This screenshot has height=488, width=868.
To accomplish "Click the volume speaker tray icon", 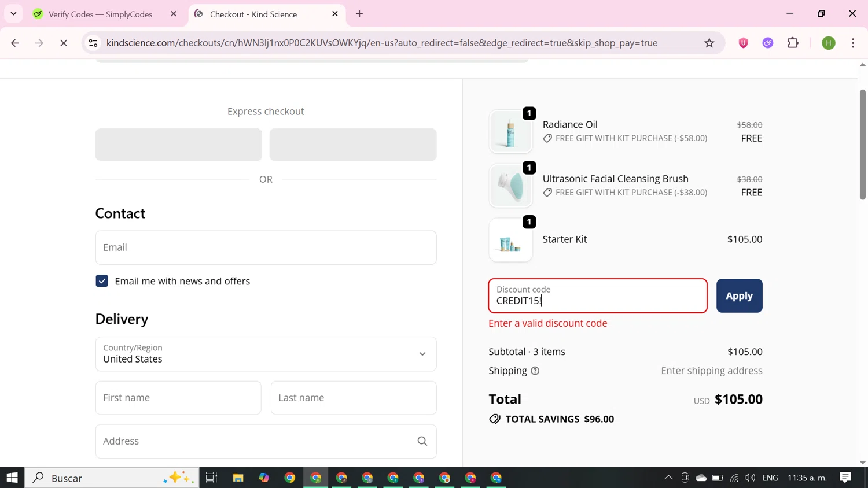I will (x=750, y=478).
